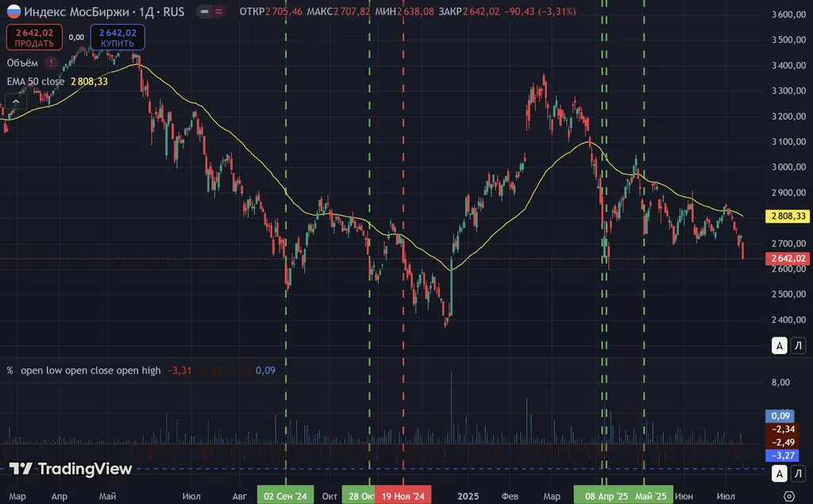
Task: Toggle auto scale A in % indicator pane
Action: coord(780,473)
